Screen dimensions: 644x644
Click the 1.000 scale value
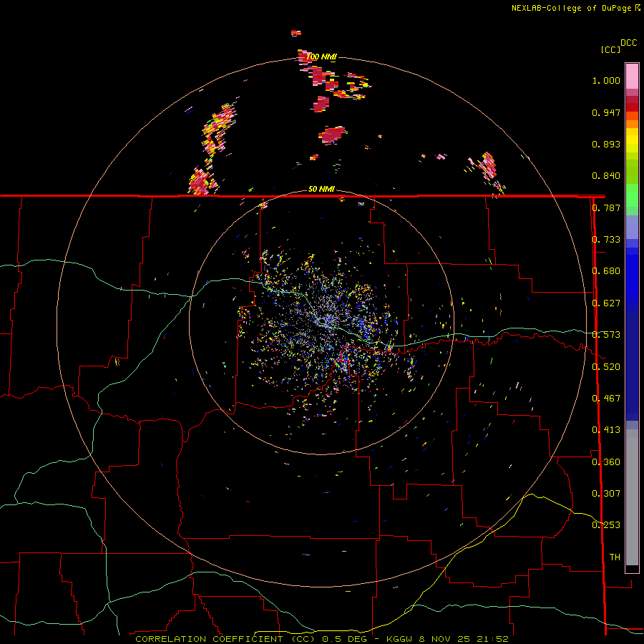pyautogui.click(x=606, y=80)
